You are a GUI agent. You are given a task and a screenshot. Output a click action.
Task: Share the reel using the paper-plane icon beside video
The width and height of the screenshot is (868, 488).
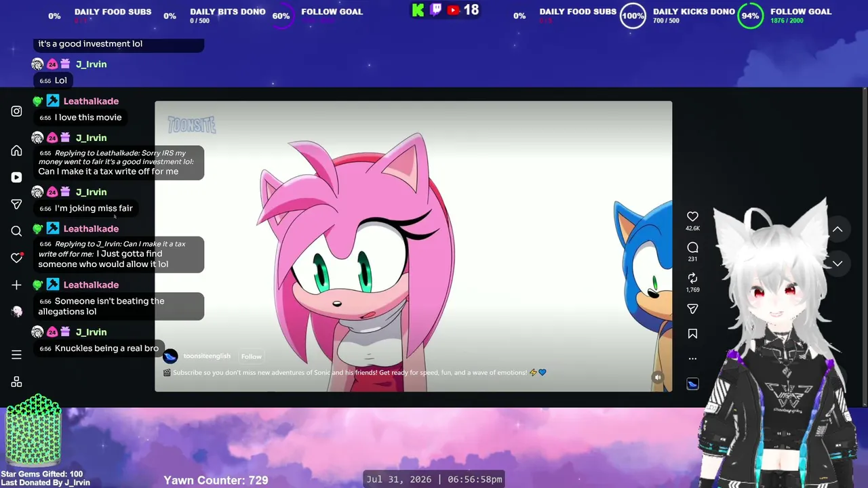(692, 309)
